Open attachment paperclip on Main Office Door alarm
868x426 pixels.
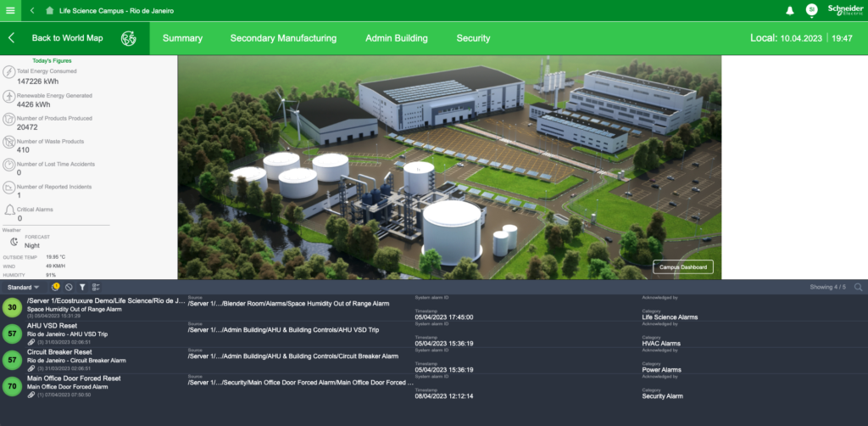pos(31,395)
